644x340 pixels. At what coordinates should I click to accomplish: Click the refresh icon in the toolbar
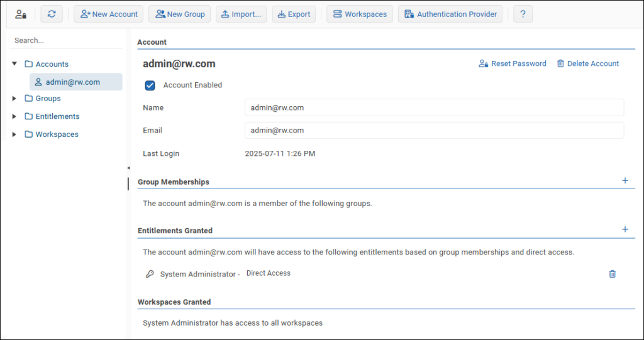(x=52, y=14)
